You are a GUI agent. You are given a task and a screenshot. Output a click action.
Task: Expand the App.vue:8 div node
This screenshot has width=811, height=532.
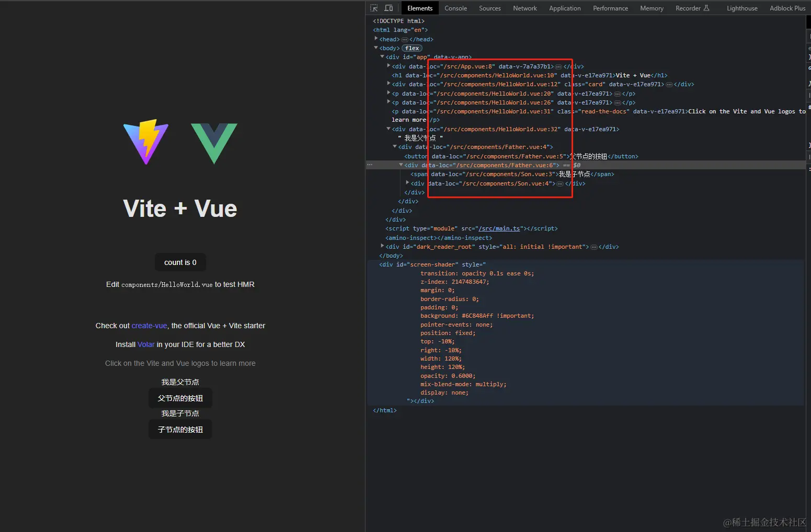(x=389, y=66)
